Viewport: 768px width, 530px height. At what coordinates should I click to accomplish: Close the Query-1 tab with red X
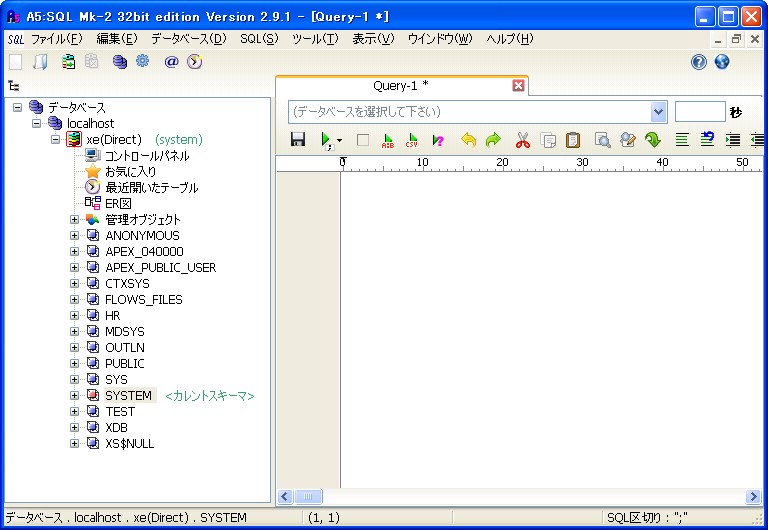coord(518,86)
